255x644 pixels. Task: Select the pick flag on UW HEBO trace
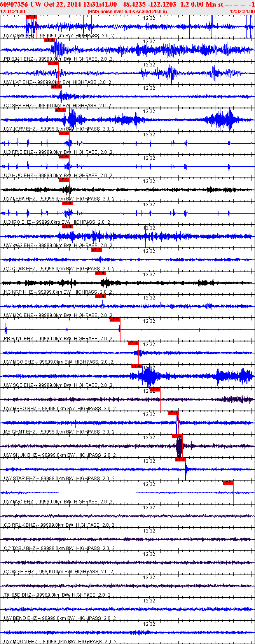click(x=155, y=390)
